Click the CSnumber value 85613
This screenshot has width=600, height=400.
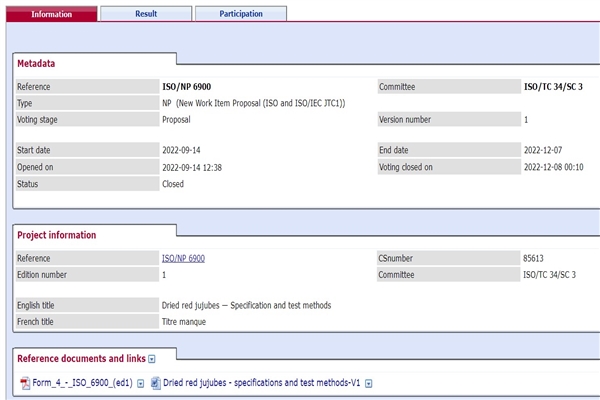point(536,258)
